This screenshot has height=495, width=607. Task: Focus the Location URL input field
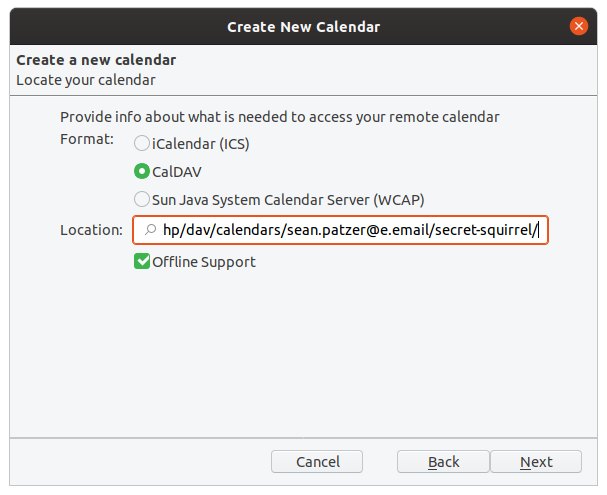point(340,230)
